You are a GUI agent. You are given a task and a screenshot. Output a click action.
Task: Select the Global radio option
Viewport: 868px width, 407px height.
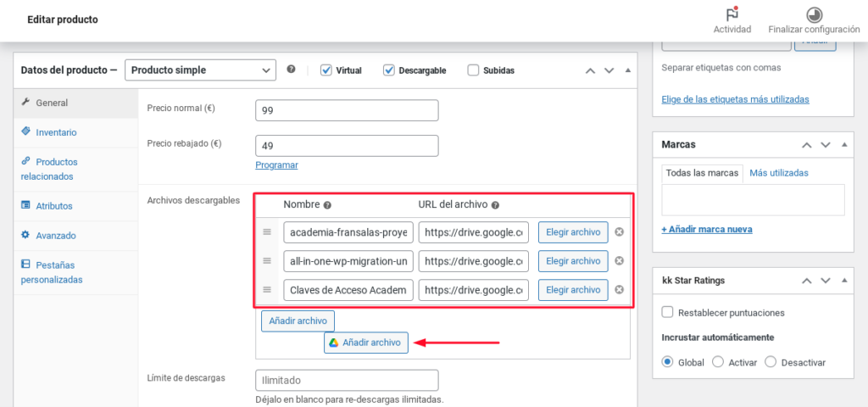[668, 362]
